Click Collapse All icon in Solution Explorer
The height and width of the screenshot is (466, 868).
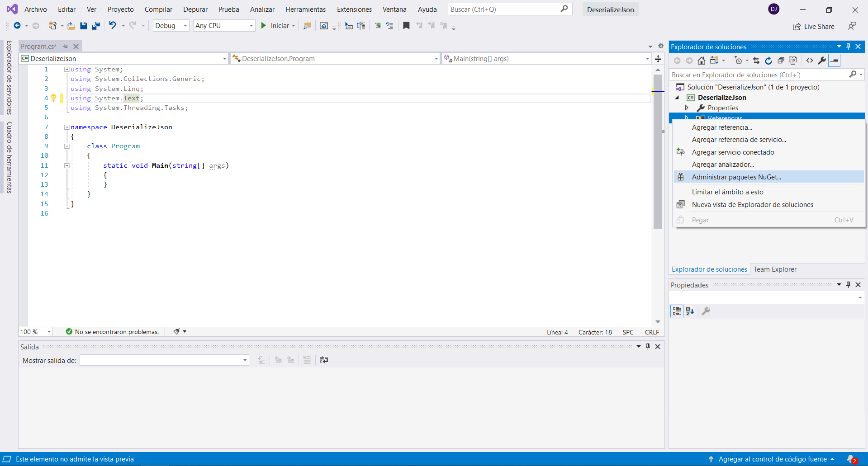[x=781, y=61]
